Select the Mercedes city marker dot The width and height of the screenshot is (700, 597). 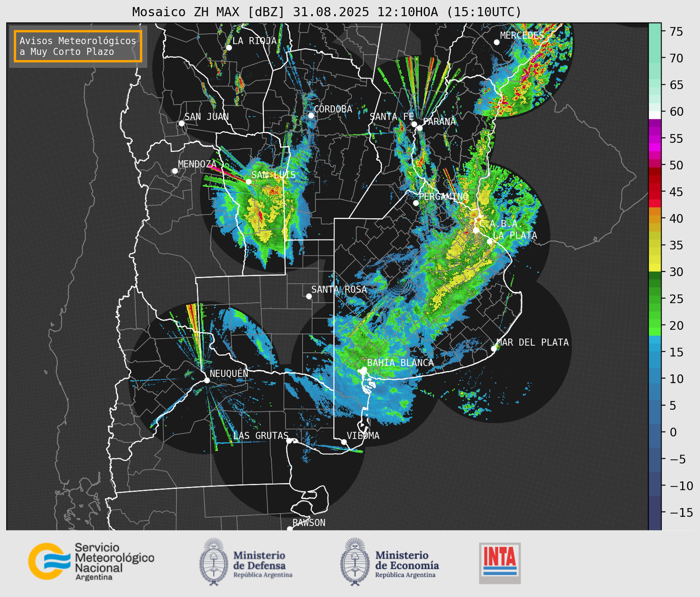[x=497, y=42]
